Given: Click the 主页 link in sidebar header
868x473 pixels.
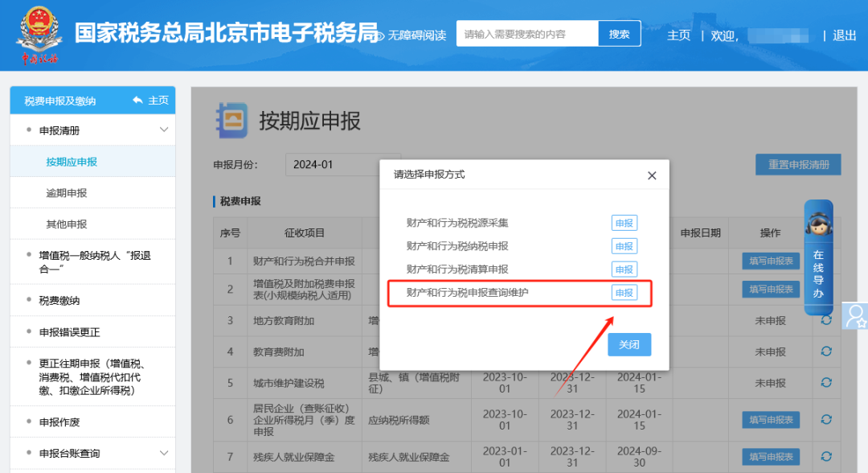Looking at the screenshot, I should pyautogui.click(x=158, y=101).
